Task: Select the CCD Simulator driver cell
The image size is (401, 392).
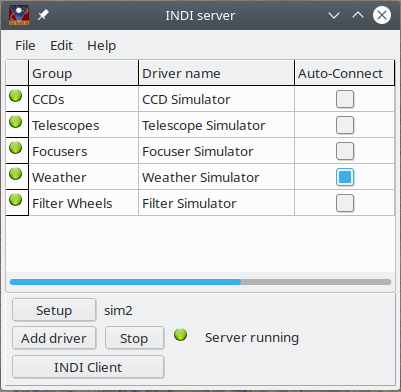Action: tap(216, 99)
